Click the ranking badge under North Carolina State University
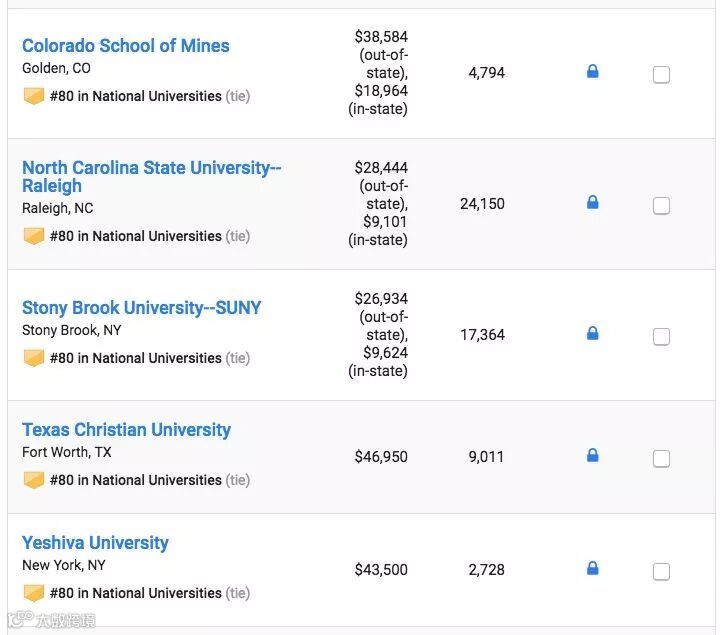 pos(34,236)
